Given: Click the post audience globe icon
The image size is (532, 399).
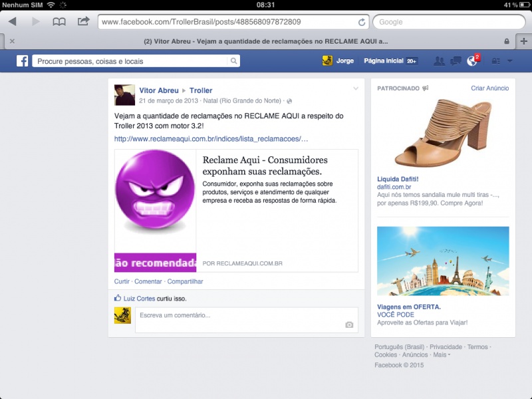Looking at the screenshot, I should coord(289,101).
